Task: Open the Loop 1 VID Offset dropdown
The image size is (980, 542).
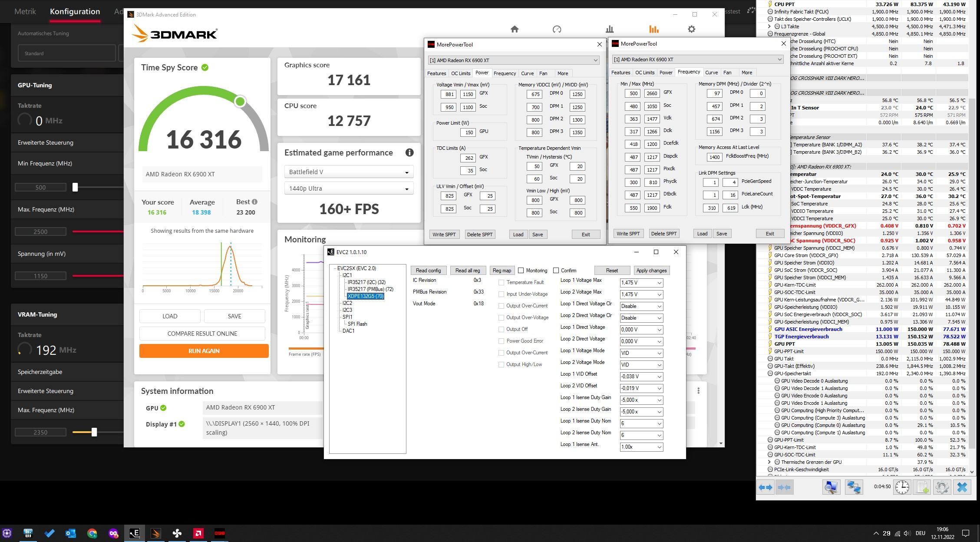Action: (x=641, y=377)
